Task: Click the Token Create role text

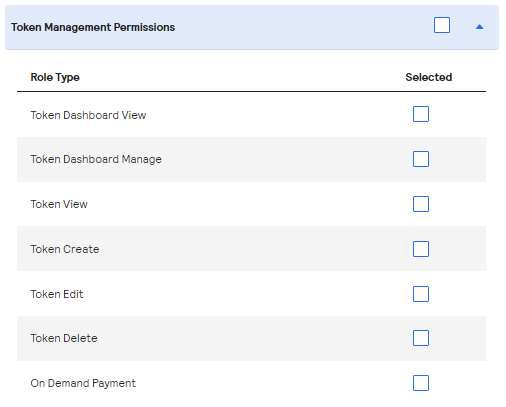Action: (x=65, y=249)
